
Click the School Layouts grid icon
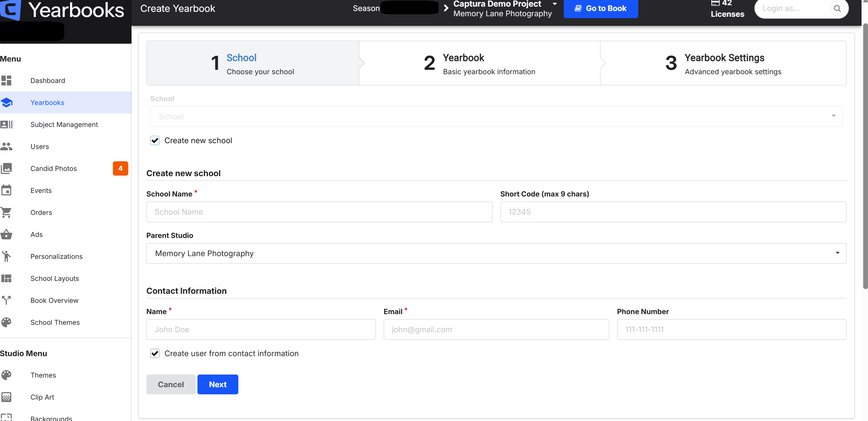click(6, 278)
